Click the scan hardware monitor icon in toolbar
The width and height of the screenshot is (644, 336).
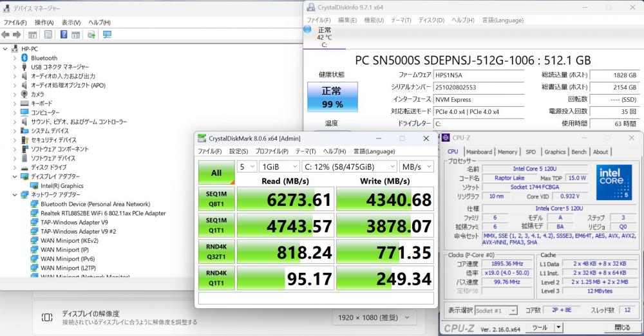pos(107,35)
